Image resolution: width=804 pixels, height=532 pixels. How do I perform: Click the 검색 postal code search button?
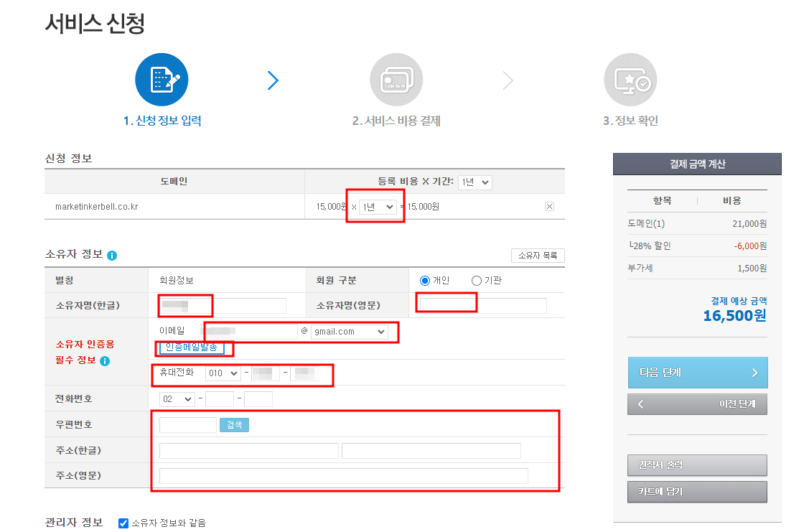point(233,424)
